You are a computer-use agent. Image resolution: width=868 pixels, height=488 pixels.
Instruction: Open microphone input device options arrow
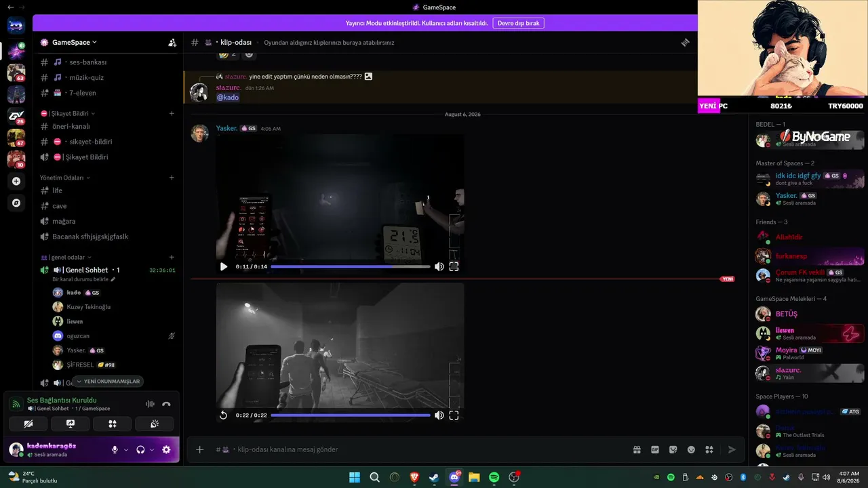(x=126, y=449)
